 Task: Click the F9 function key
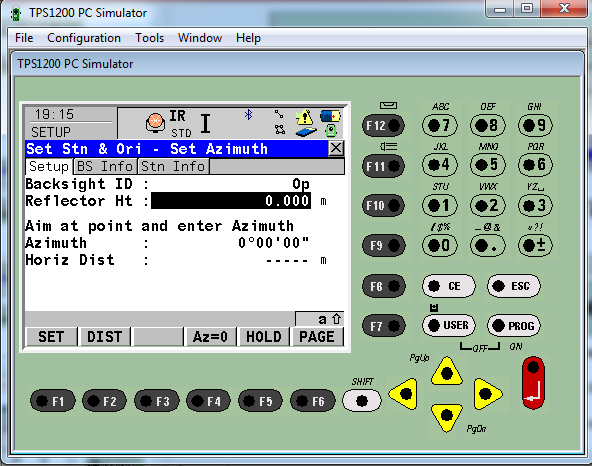(383, 246)
